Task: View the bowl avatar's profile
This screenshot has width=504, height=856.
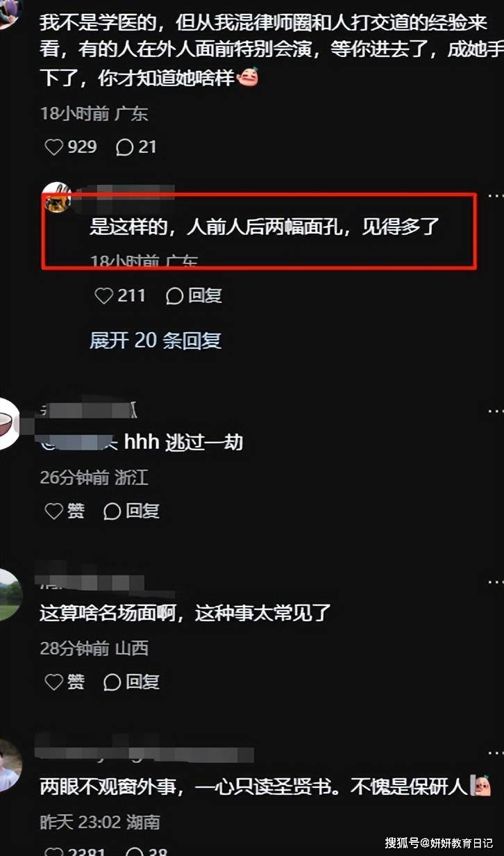Action: tap(8, 425)
